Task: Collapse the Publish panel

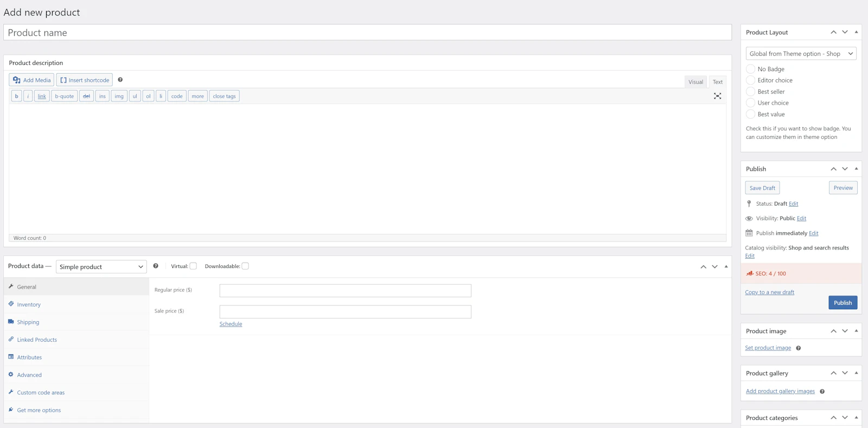Action: pos(856,169)
